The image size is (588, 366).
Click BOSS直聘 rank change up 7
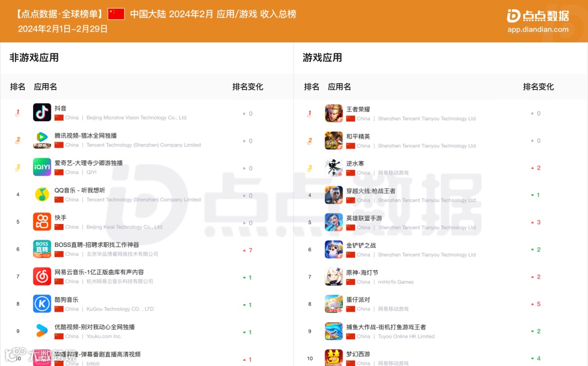click(x=248, y=250)
